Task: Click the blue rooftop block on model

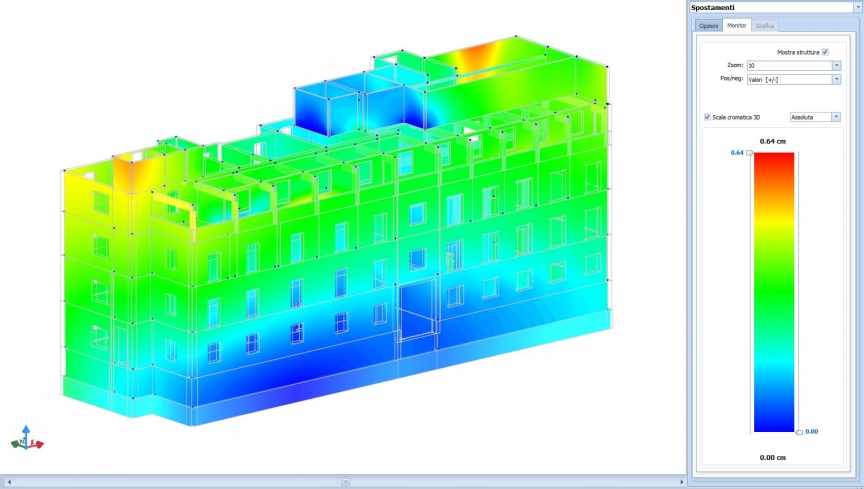Action: tap(324, 107)
